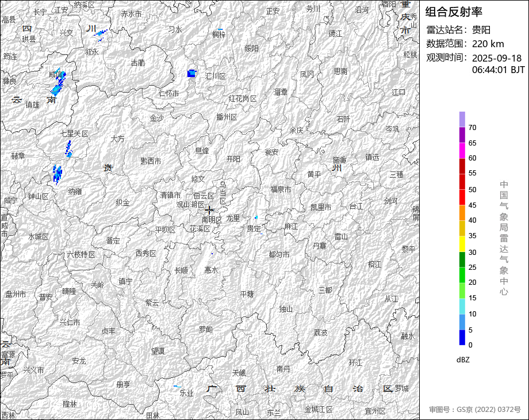
Task: Click the '荔波' map label
Action: tap(320, 333)
